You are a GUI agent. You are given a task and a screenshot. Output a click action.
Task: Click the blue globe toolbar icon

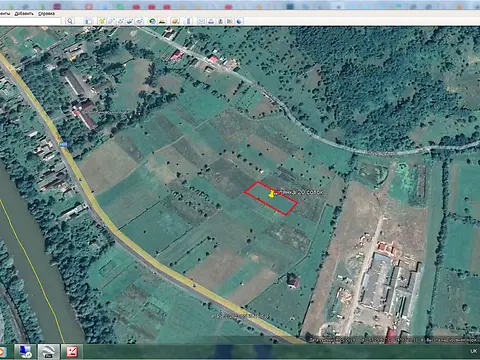point(239,21)
